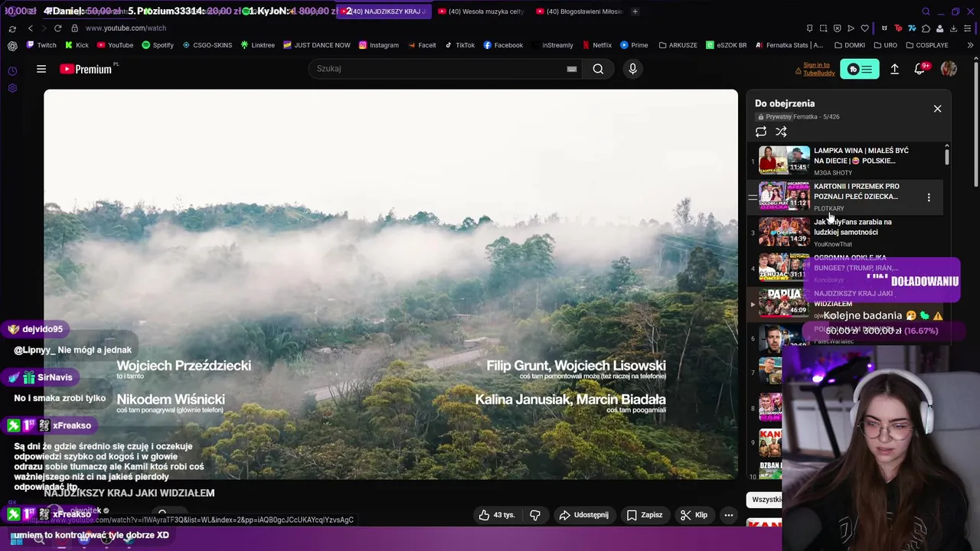Open TikTok bookmark
Screen dimensions: 980x551
(459, 45)
